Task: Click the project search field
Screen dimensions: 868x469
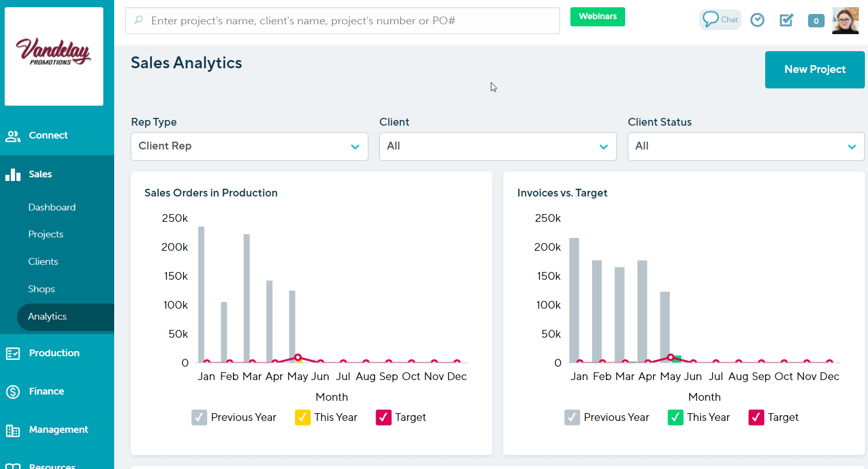Action: 342,21
